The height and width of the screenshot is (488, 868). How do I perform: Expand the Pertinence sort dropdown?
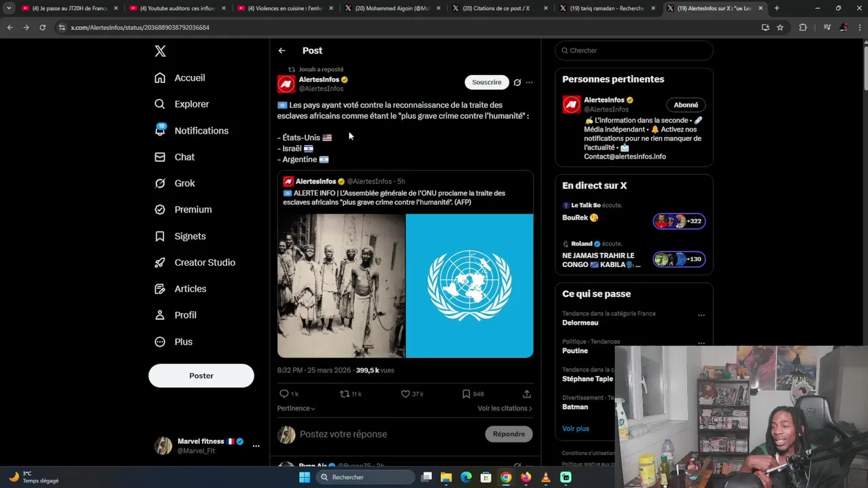coord(296,409)
